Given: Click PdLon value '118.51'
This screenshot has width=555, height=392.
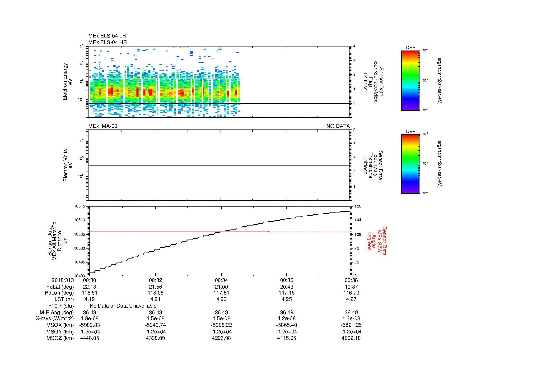Looking at the screenshot, I should click(x=89, y=293).
